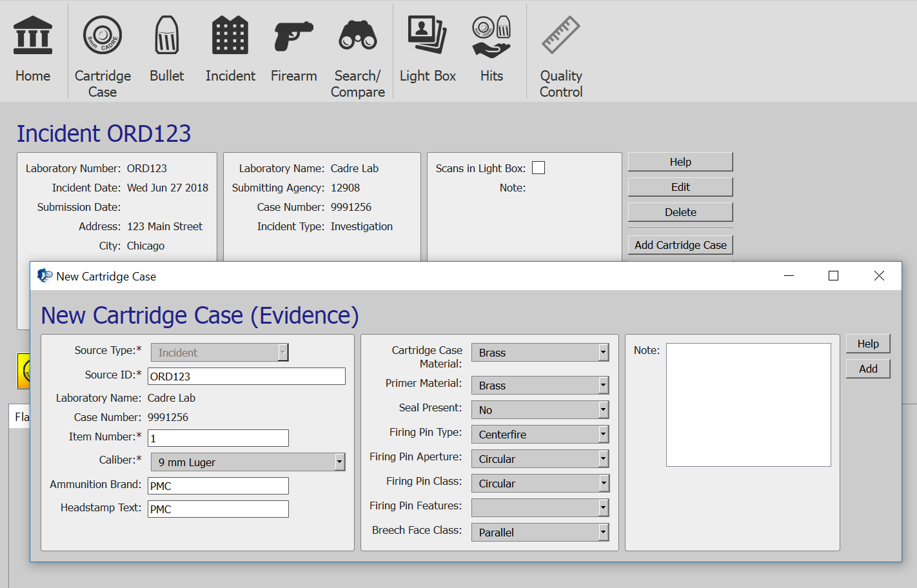The width and height of the screenshot is (917, 588).
Task: Open Firing Pin Class dropdown
Action: click(540, 484)
